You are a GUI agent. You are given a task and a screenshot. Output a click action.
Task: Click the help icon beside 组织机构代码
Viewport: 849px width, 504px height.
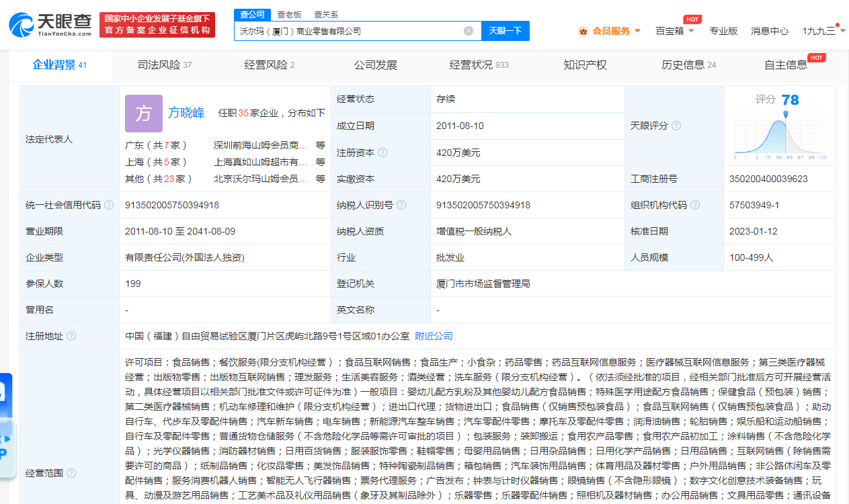coord(695,205)
